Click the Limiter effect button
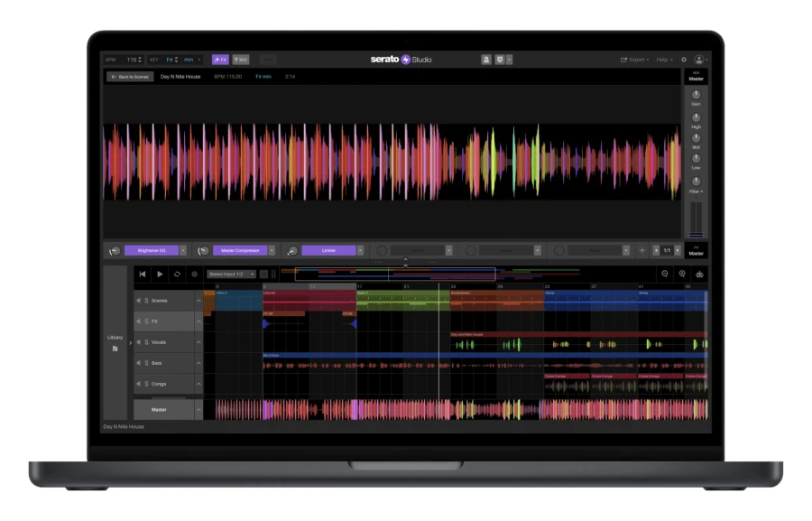812x521 pixels. (x=328, y=250)
